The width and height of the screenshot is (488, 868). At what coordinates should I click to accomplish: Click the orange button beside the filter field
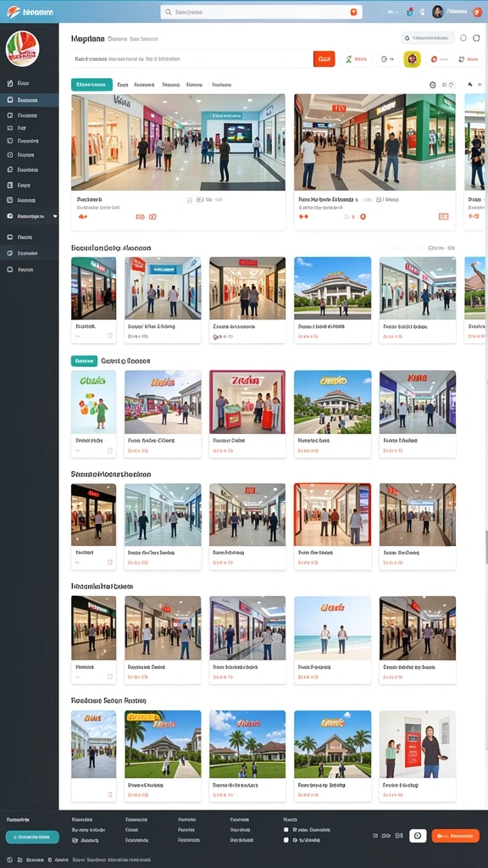pos(324,58)
